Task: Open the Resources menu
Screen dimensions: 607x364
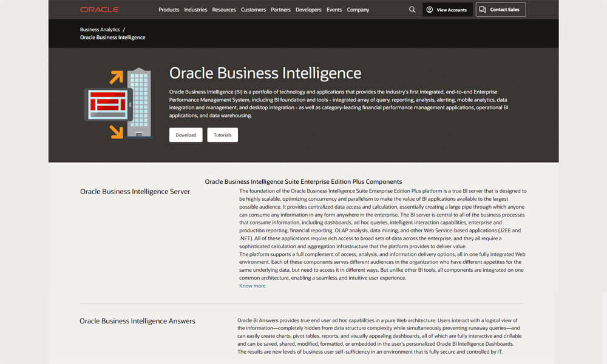Action: coord(224,10)
